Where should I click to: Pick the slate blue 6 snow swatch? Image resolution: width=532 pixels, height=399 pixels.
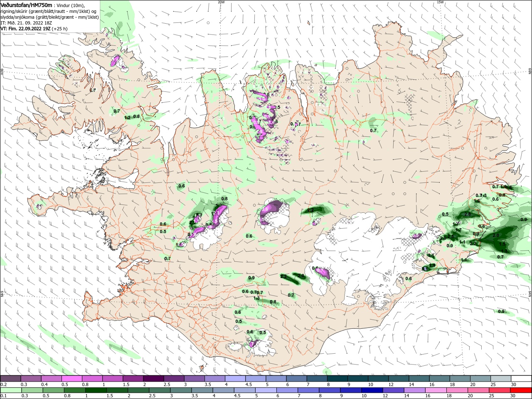(296, 379)
